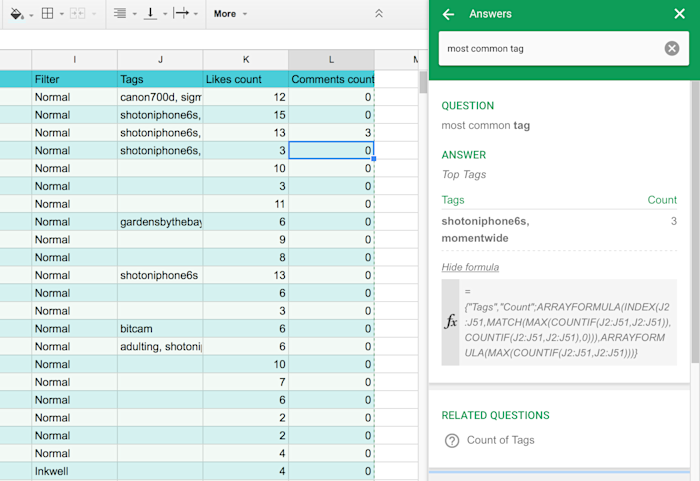
Task: Go back using Answers panel arrow
Action: 448,14
